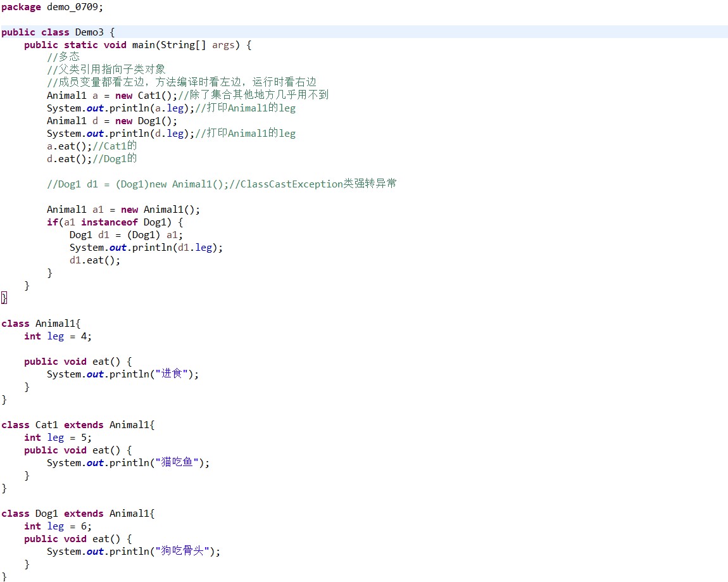Click the 'class Animal1{' declaration
Viewport: 728px width, 582px height.
click(41, 324)
